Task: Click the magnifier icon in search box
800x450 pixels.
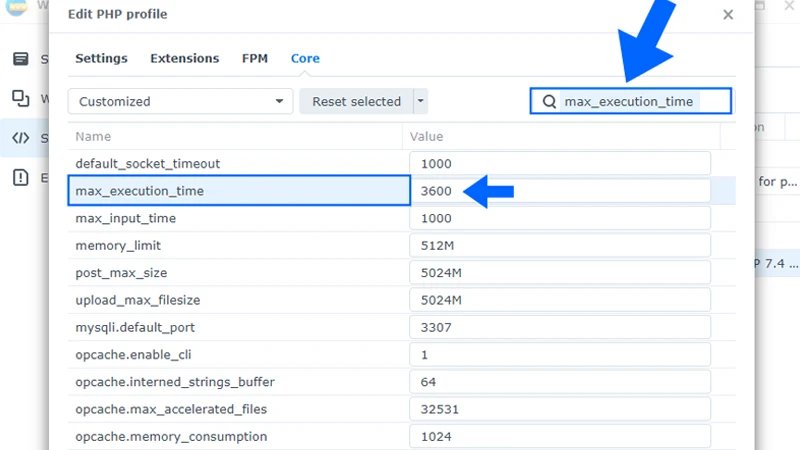Action: pos(549,102)
